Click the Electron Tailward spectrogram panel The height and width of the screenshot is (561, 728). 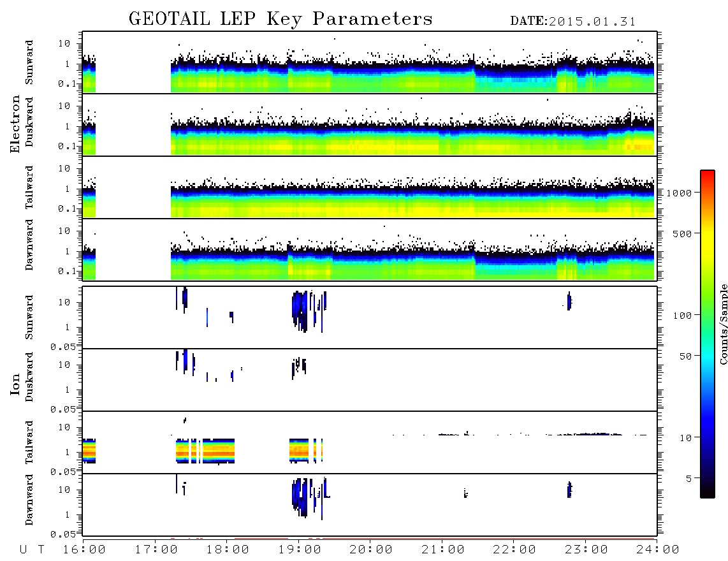[x=370, y=187]
